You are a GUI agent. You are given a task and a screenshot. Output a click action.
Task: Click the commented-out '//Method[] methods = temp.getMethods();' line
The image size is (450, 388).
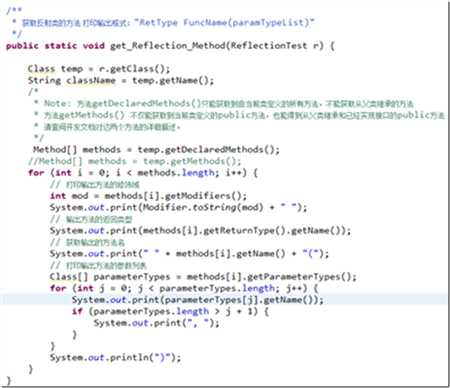tap(135, 161)
